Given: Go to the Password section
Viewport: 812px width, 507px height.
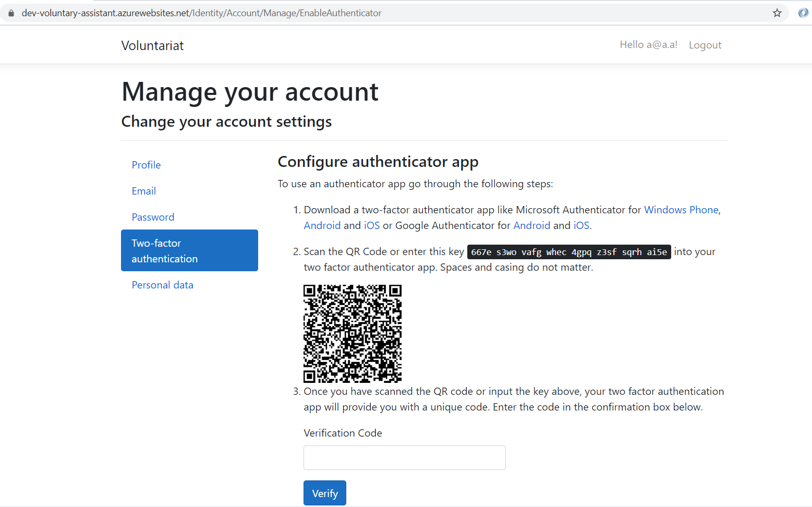Looking at the screenshot, I should pos(153,217).
